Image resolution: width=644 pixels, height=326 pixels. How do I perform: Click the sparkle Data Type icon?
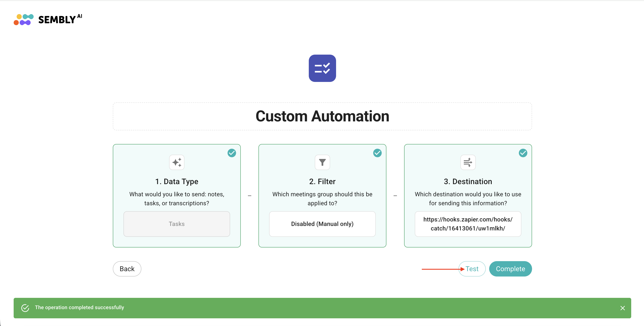177,162
